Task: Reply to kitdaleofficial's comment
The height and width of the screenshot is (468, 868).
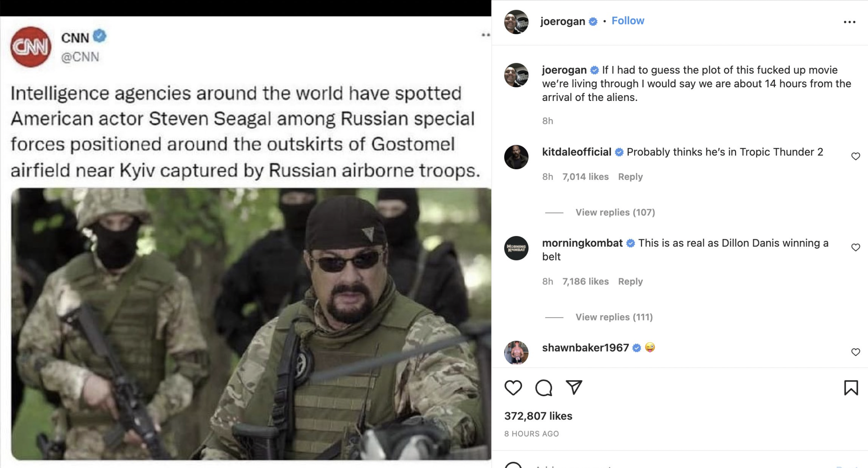Action: (630, 177)
